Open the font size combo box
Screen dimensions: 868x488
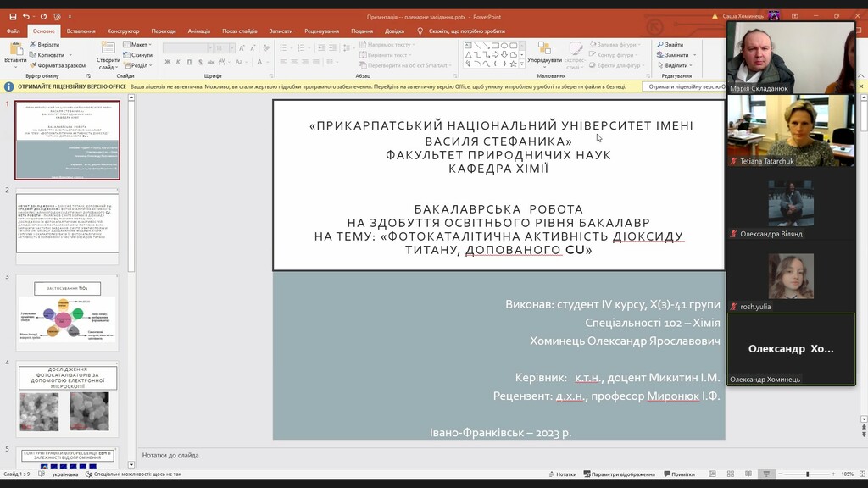click(225, 48)
